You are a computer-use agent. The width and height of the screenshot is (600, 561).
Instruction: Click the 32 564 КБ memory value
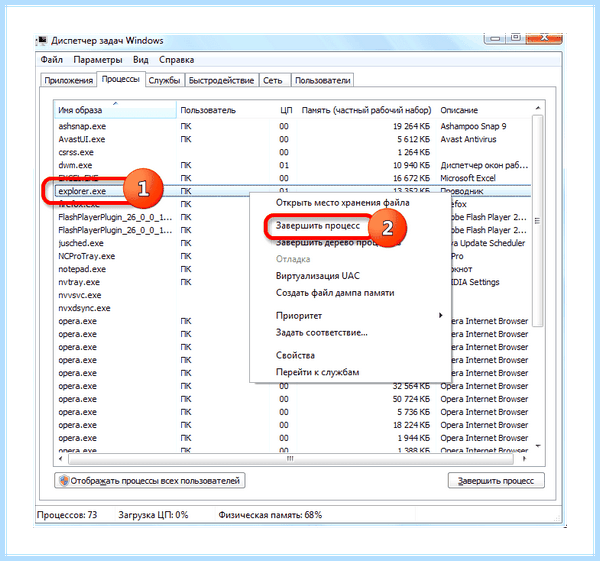point(411,386)
